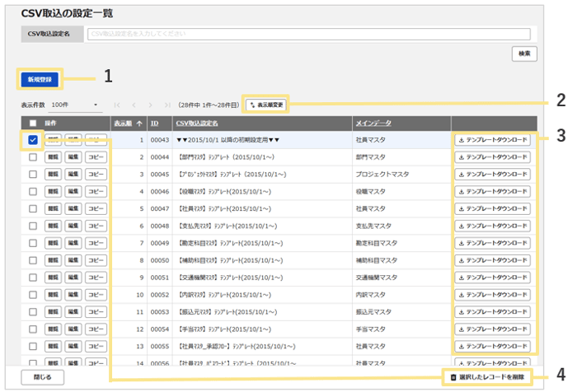
Task: Click 閉じる to close the window
Action: tap(42, 377)
